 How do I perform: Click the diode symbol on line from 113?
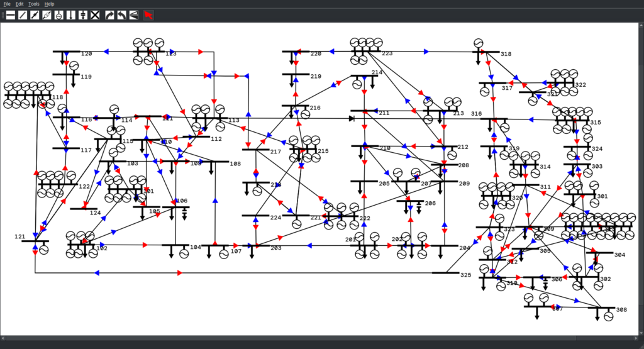[352, 119]
